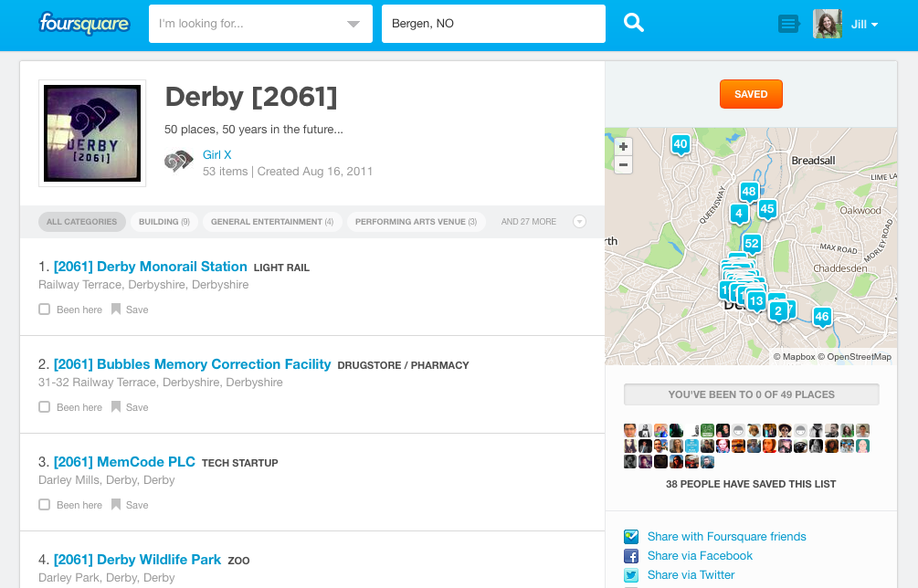Click bookmark Save icon for MemCode PLC
The image size is (918, 588).
(116, 504)
